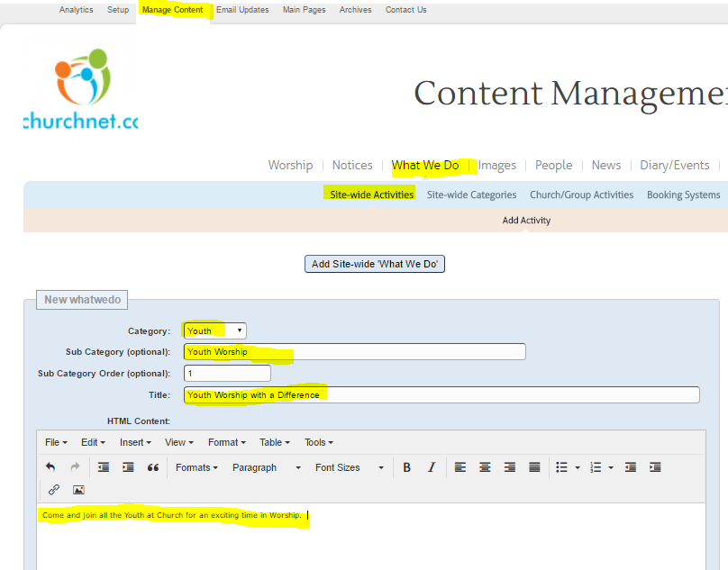Open the Paragraph style dropdown
The image size is (728, 570).
click(x=266, y=467)
